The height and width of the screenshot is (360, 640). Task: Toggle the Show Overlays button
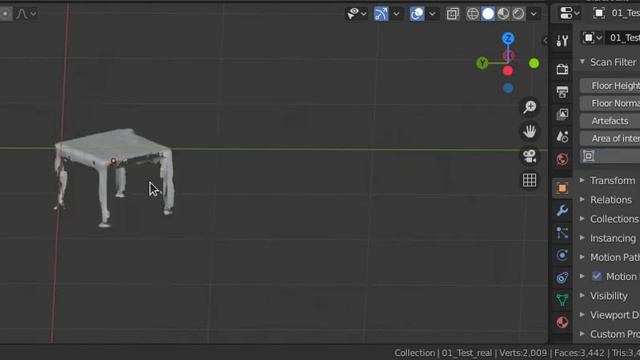(x=417, y=14)
